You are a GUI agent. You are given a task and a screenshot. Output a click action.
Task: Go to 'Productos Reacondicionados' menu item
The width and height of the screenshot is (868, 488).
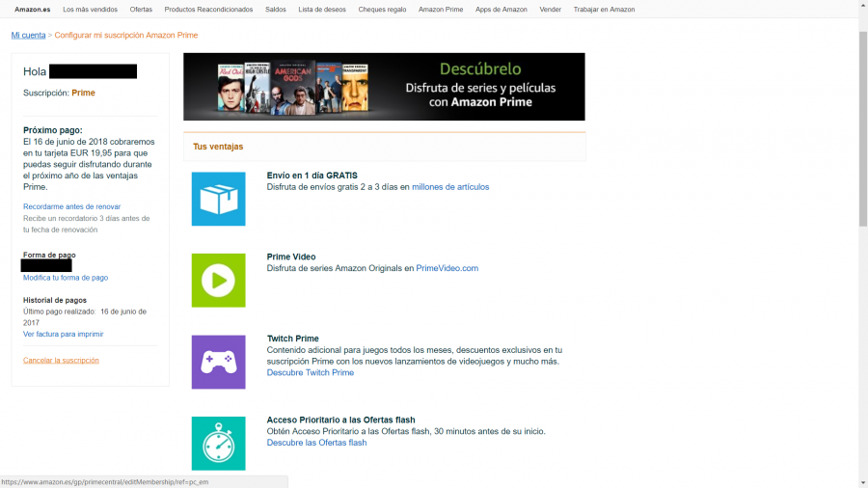[208, 10]
